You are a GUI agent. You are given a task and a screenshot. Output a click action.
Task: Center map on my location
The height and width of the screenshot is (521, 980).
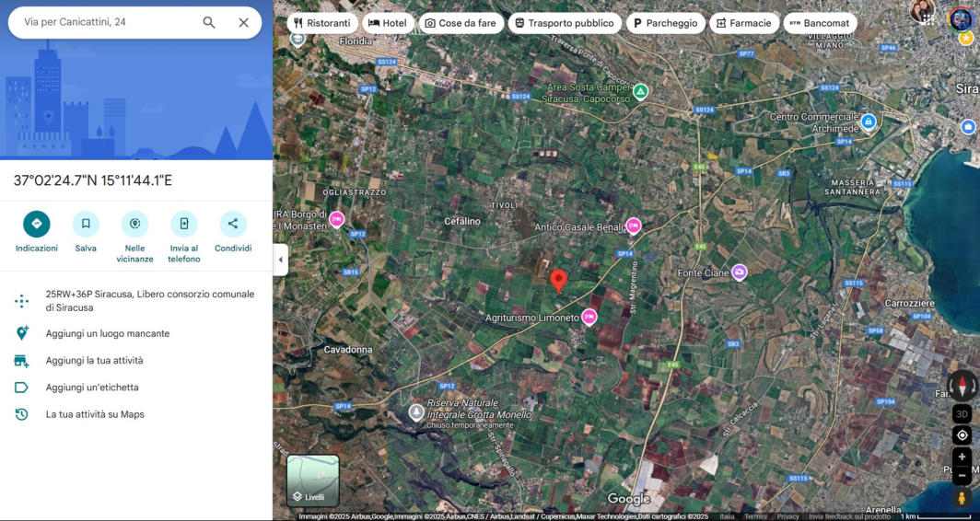(x=962, y=435)
